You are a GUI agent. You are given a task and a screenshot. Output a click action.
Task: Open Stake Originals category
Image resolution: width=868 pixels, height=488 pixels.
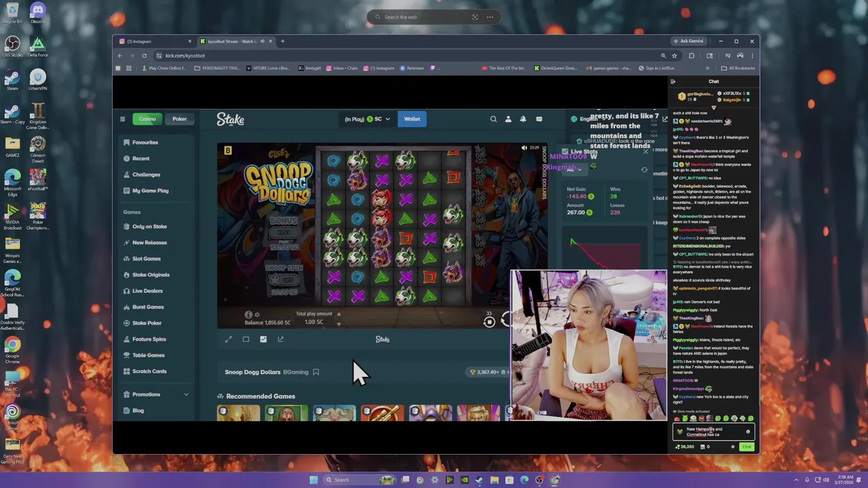pos(146,274)
